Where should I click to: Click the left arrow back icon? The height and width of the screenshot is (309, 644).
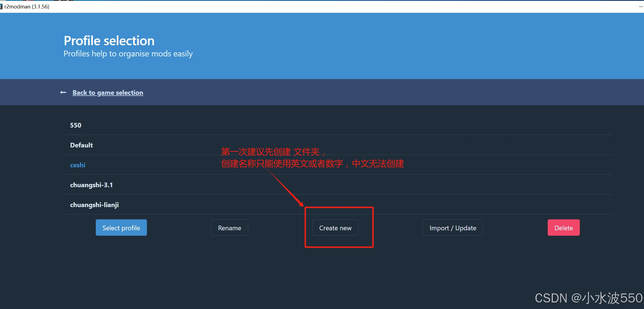click(63, 93)
